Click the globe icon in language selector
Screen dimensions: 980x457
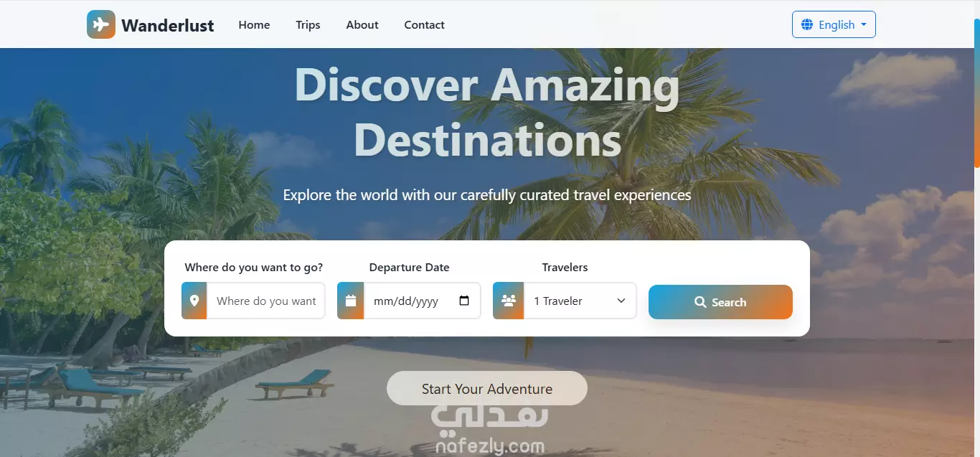coord(806,25)
